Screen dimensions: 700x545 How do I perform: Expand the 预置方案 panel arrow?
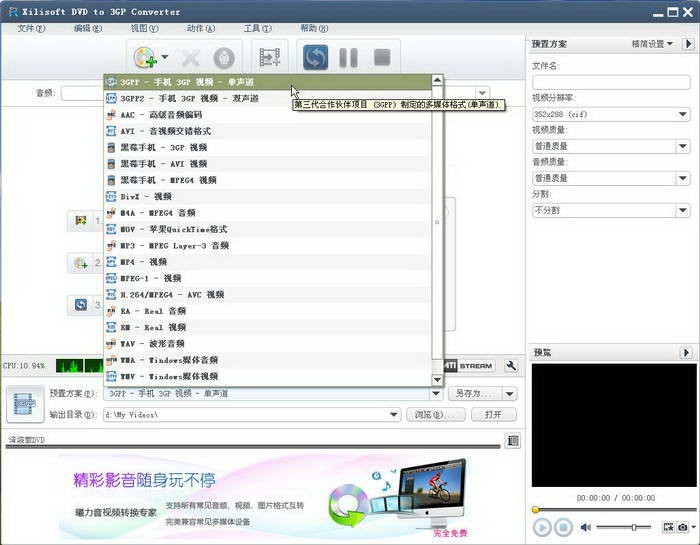click(688, 44)
